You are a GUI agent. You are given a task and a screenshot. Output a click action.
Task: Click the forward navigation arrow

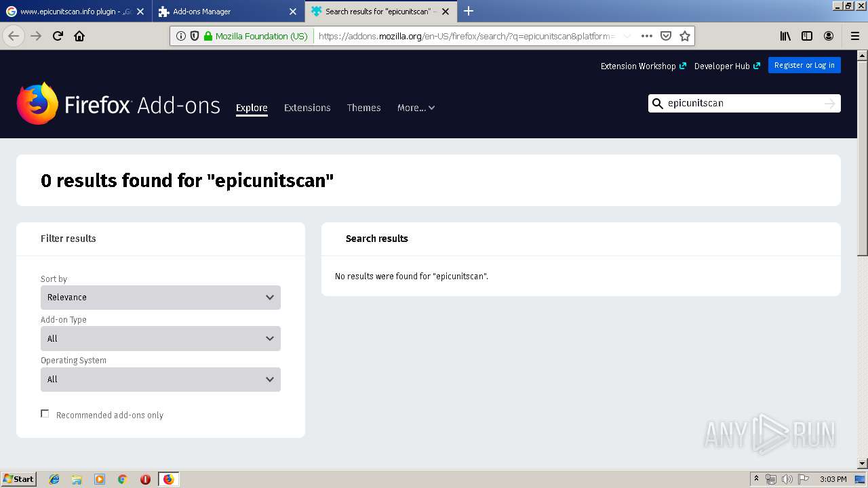tap(36, 36)
